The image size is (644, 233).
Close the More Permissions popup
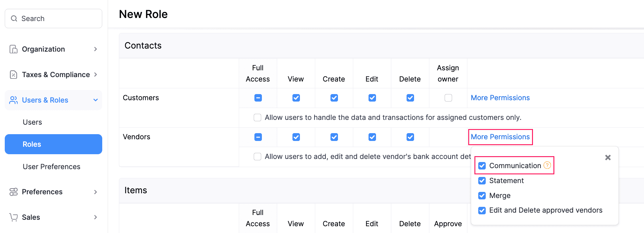coord(608,158)
